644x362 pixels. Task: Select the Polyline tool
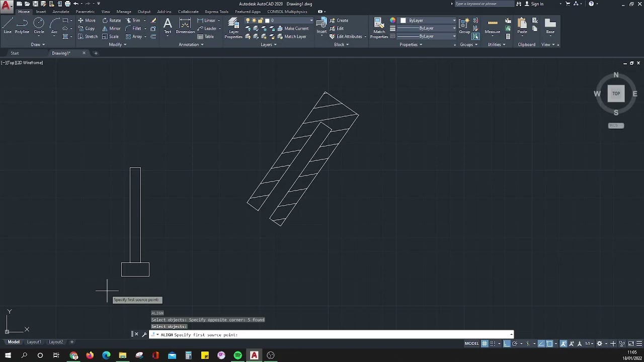[22, 26]
